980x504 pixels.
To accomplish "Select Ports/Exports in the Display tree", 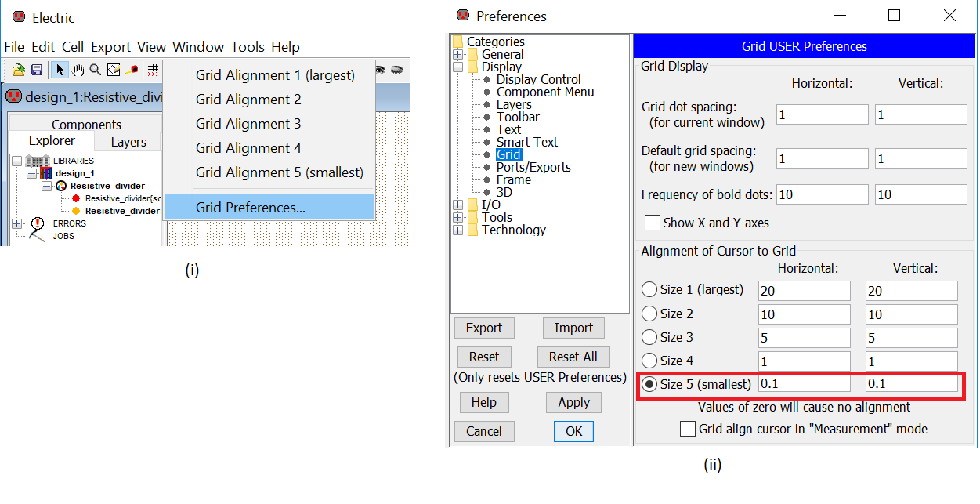I will (533, 167).
